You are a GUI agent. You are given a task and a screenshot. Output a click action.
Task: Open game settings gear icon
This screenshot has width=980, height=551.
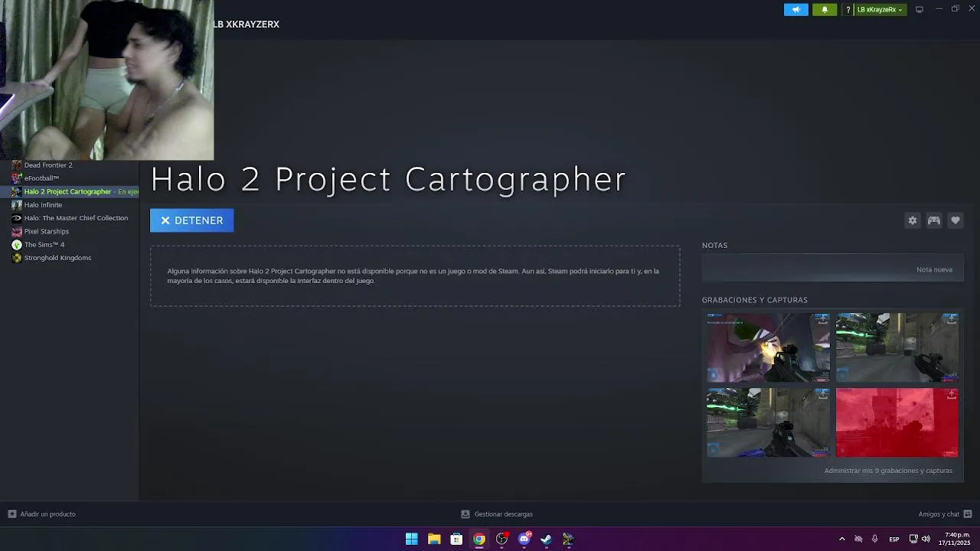click(913, 220)
